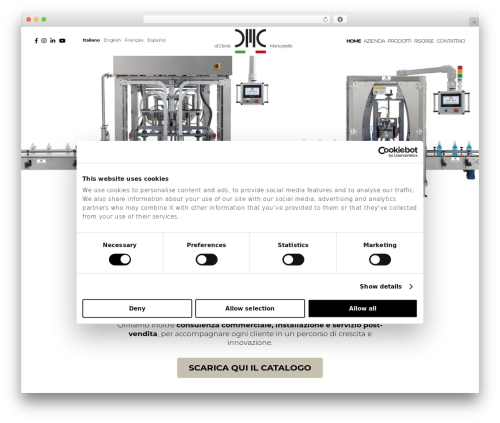
Task: Open the LinkedIn social icon
Action: click(x=53, y=41)
